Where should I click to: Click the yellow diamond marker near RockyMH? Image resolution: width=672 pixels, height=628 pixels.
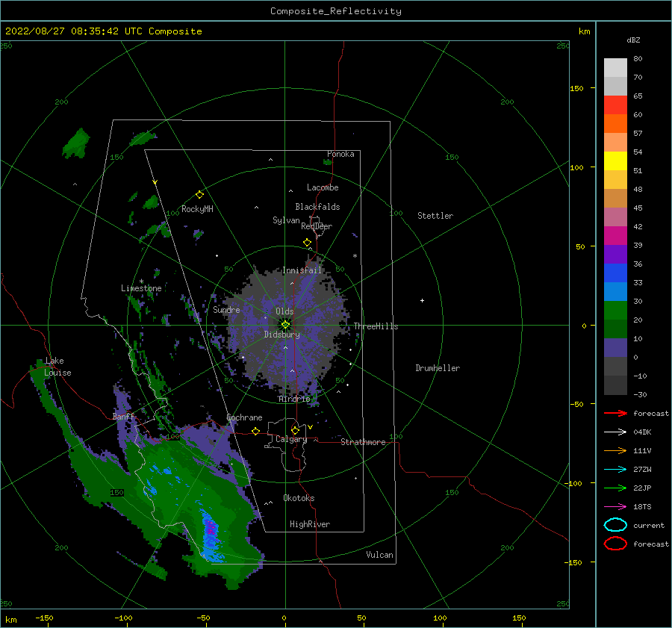pyautogui.click(x=199, y=195)
